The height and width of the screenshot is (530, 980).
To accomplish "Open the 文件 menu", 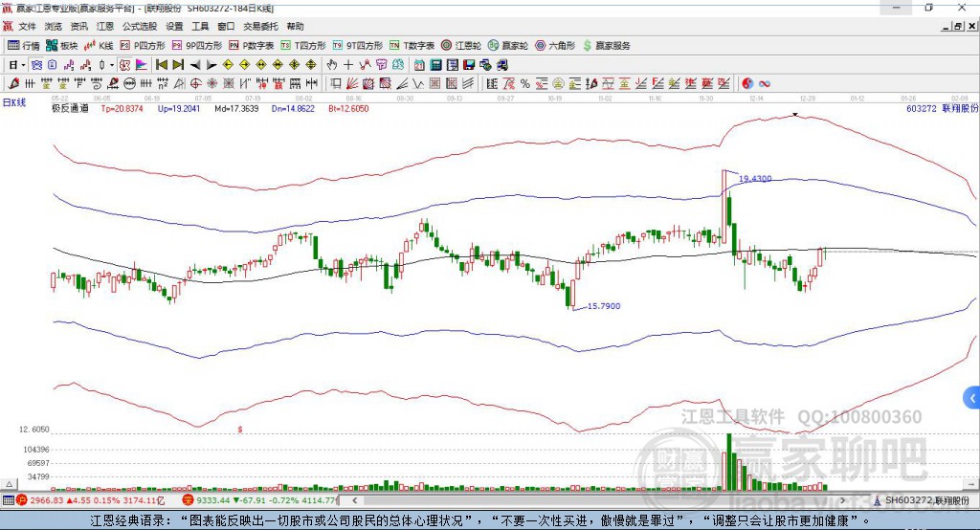I will click(x=27, y=26).
